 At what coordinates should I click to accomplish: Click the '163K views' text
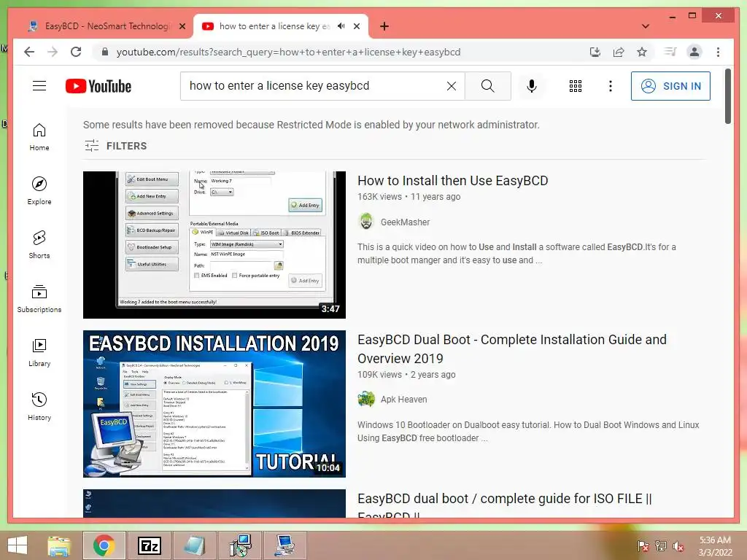379,197
